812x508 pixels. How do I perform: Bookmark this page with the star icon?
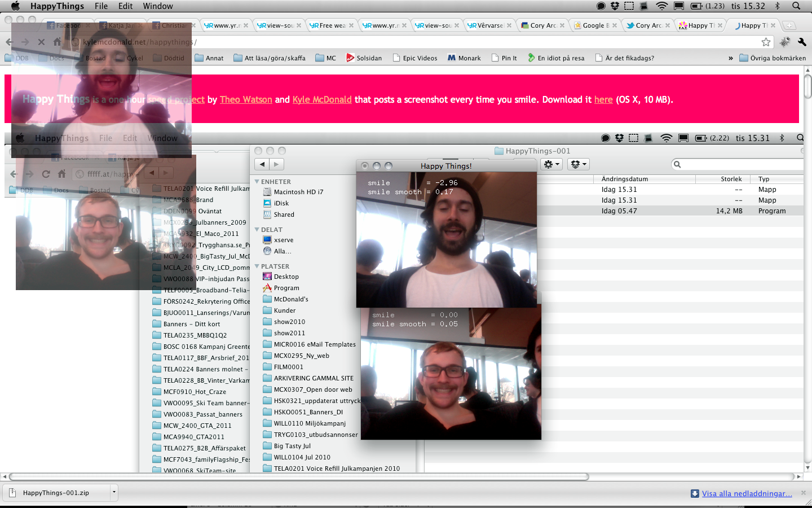point(766,42)
